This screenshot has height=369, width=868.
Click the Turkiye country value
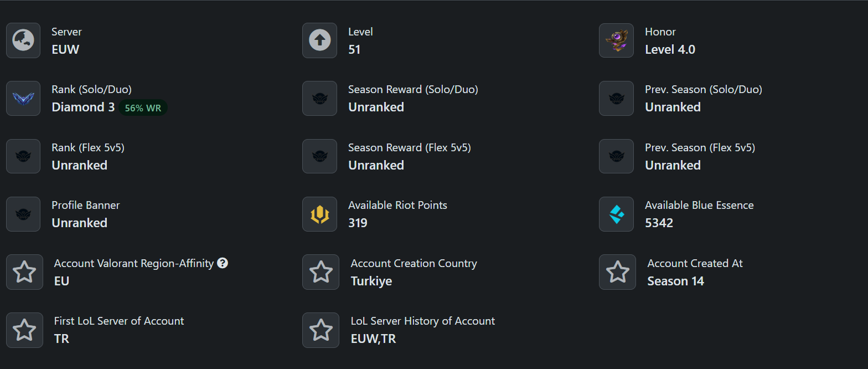(x=371, y=281)
